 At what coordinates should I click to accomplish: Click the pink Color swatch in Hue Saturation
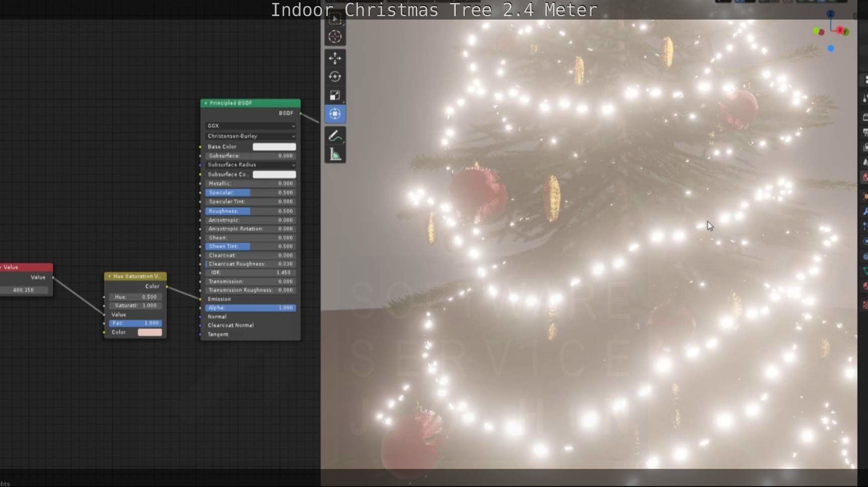(150, 332)
